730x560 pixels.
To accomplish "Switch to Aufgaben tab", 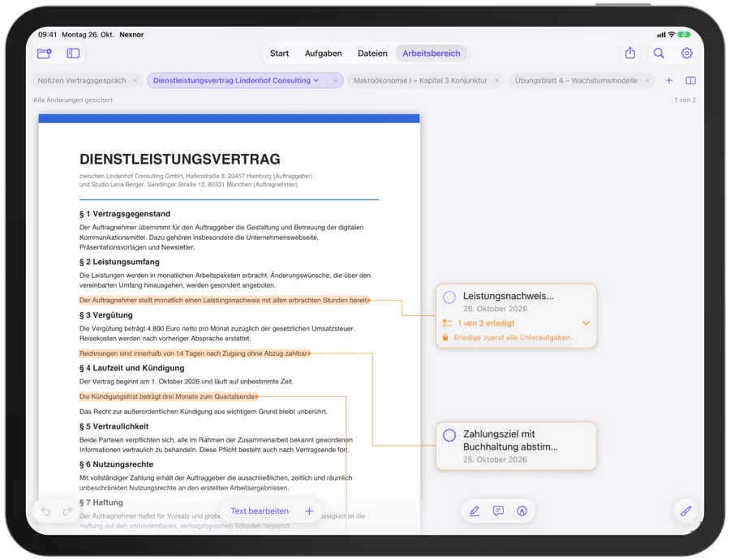I will coord(323,53).
